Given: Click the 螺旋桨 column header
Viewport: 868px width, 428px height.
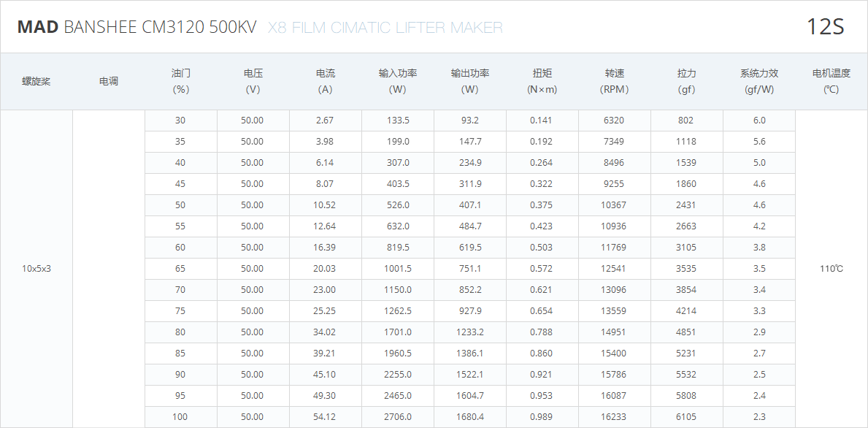Looking at the screenshot, I should (37, 81).
